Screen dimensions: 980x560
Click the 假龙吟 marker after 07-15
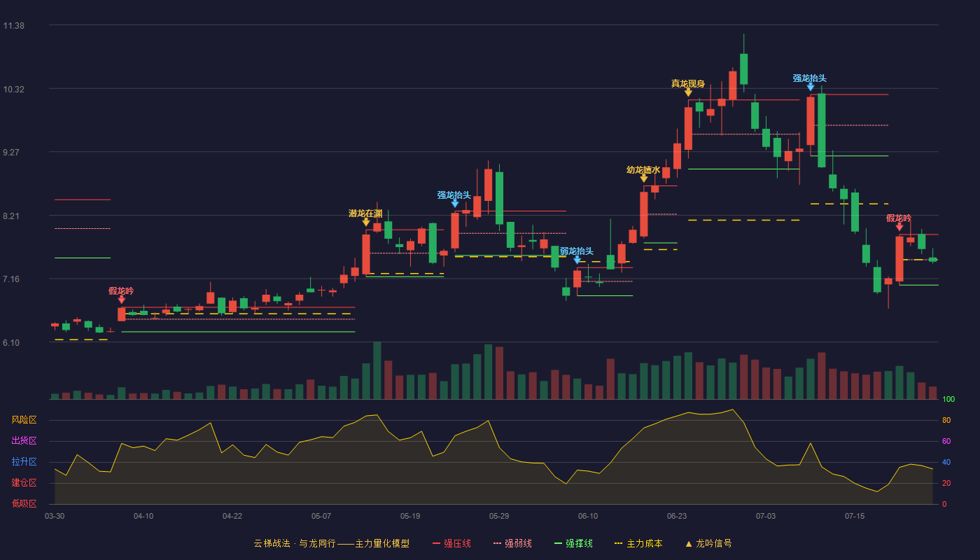click(899, 227)
